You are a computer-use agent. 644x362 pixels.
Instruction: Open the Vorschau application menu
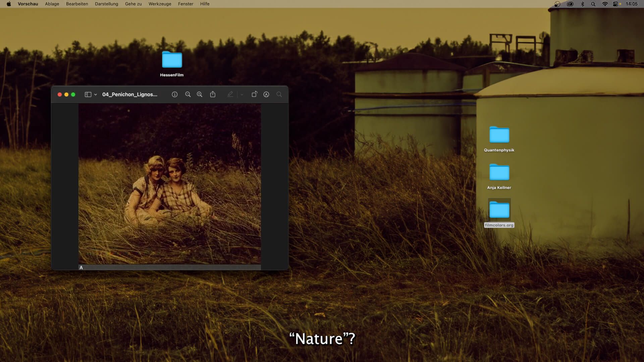[28, 4]
